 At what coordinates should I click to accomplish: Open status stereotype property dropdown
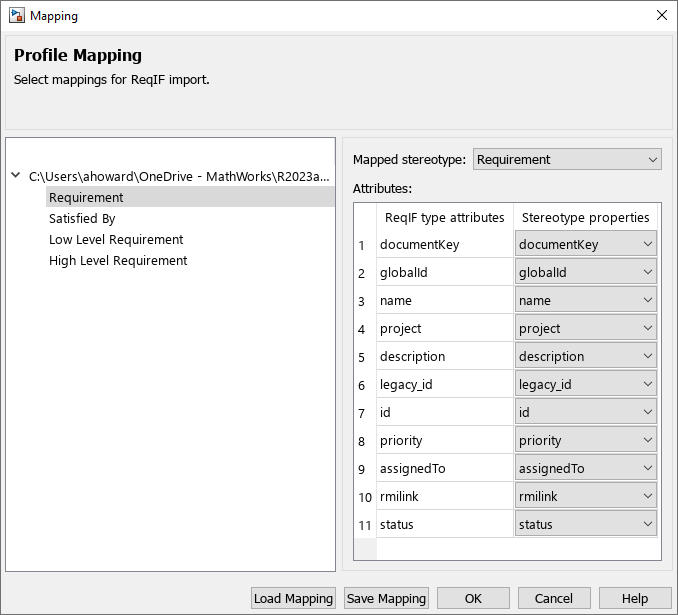pyautogui.click(x=585, y=525)
